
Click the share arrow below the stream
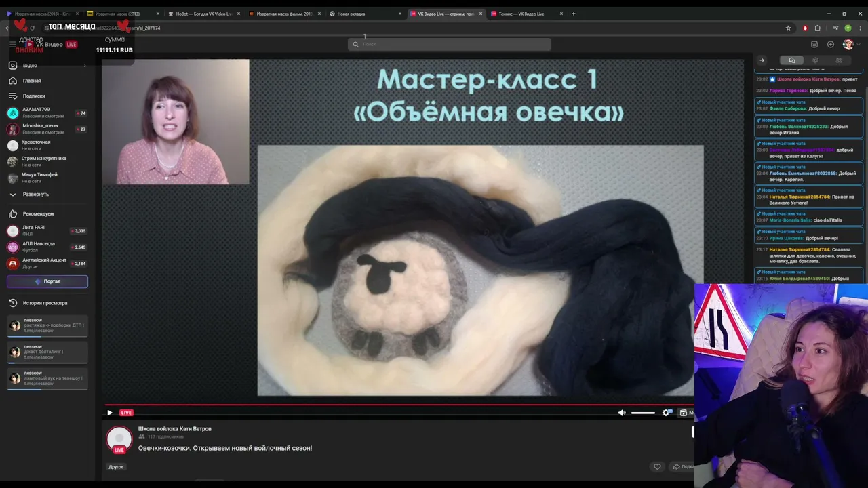click(x=676, y=466)
